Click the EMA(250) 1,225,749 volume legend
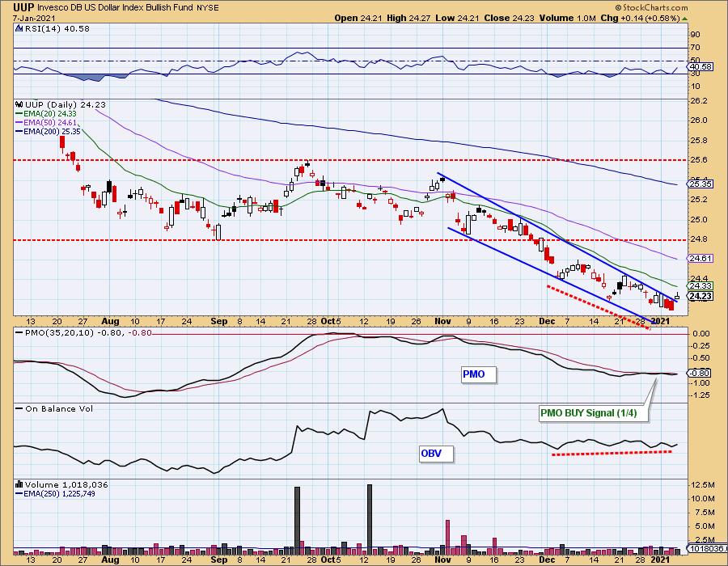 tap(55, 493)
